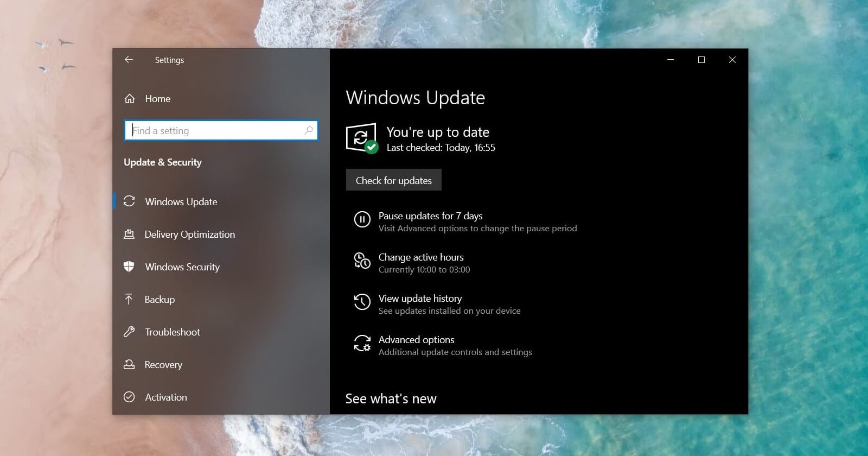This screenshot has height=456, width=868.
Task: Click the up-to-date status icon
Action: [x=362, y=138]
